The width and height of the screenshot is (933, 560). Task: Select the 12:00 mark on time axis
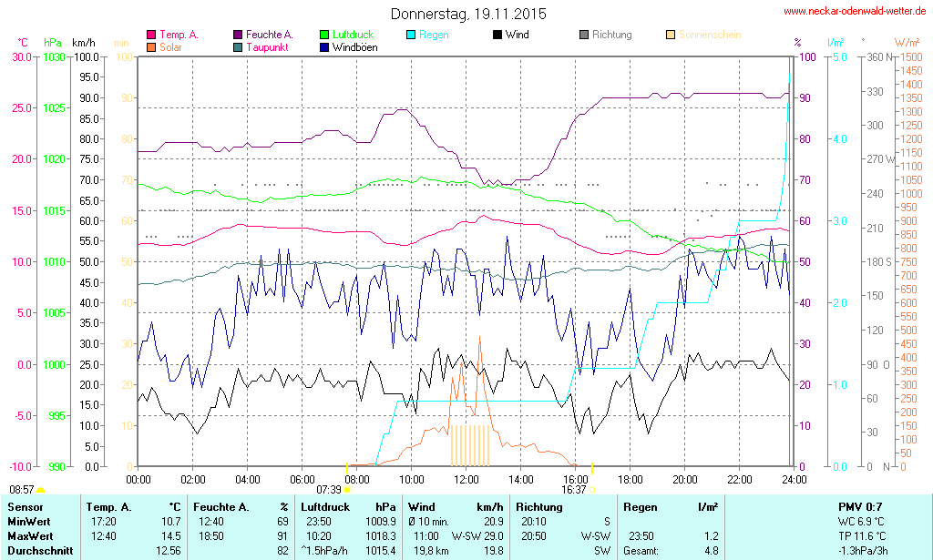[466, 479]
